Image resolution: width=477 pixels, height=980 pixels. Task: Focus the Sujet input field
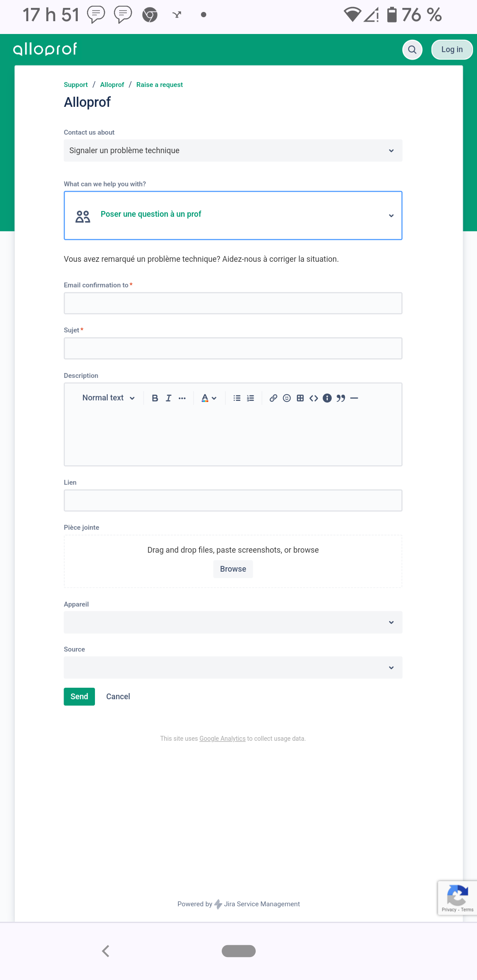(233, 348)
